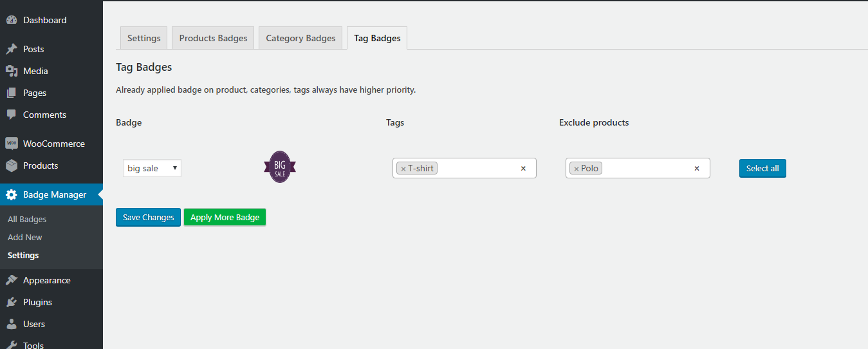Click the WooCommerce logo icon
The width and height of the screenshot is (868, 349).
click(12, 144)
